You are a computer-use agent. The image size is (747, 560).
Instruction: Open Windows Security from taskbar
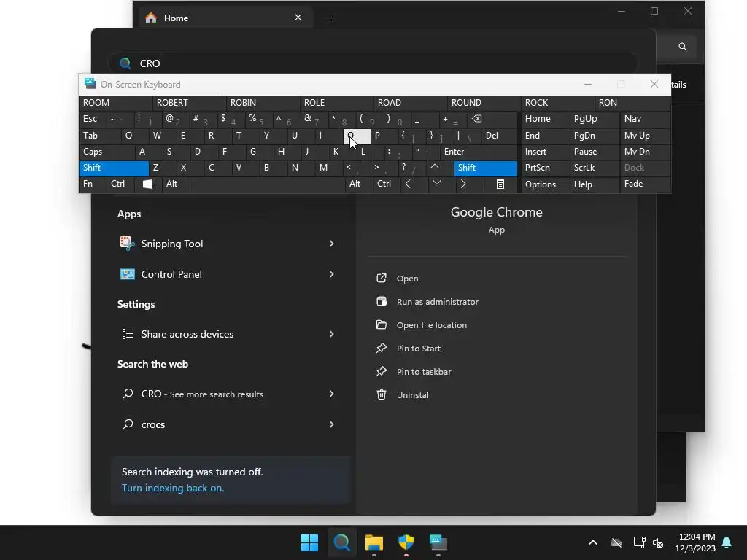[x=406, y=542]
